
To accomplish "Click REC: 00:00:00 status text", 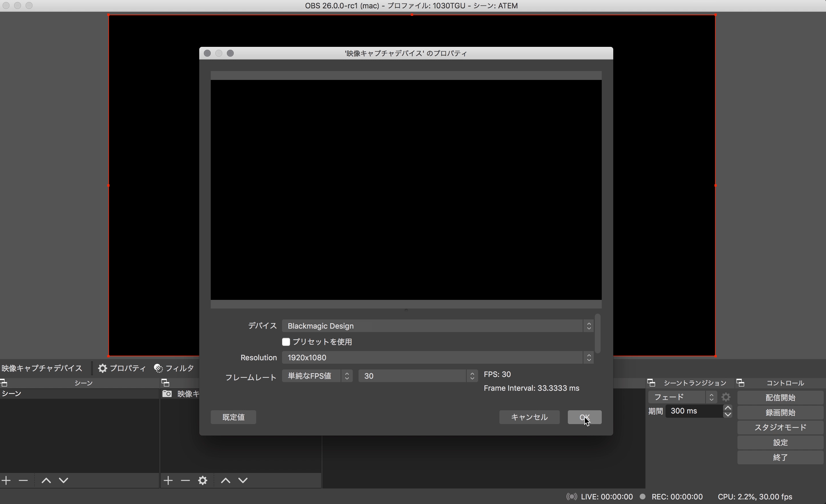I will [677, 497].
